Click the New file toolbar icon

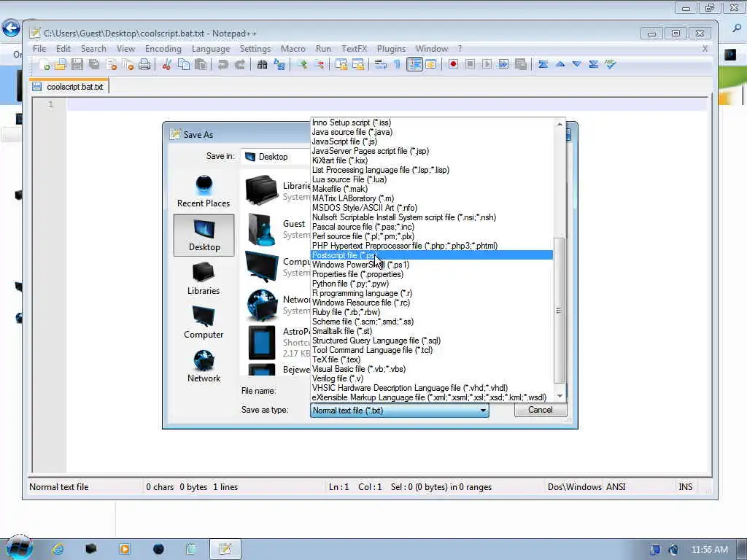click(x=44, y=64)
